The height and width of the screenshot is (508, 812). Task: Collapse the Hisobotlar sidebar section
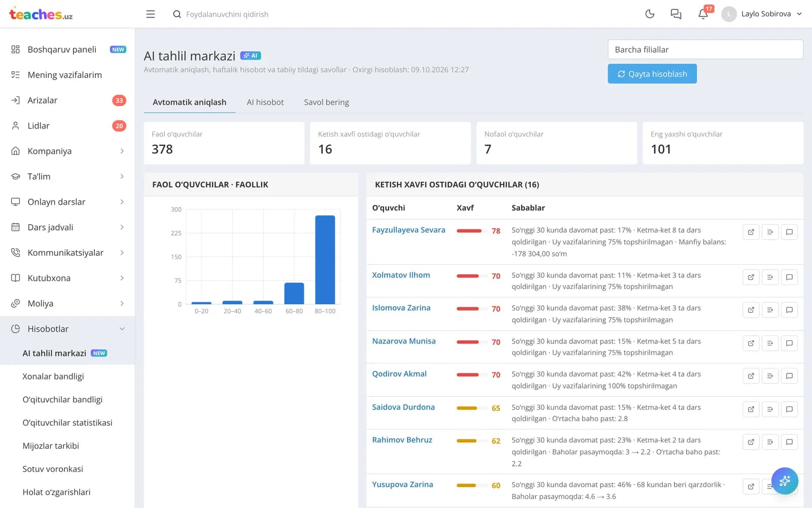(x=67, y=329)
